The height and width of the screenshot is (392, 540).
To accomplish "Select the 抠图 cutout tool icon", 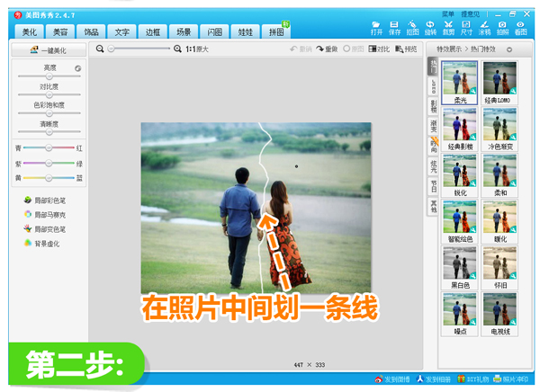I will coord(412,25).
